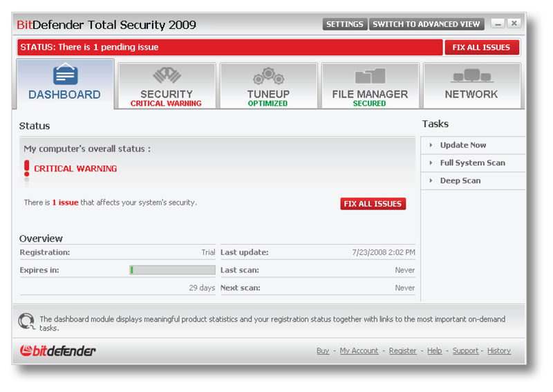Click the red exclamation warning icon
Screen dimensions: 553x392
(27, 168)
